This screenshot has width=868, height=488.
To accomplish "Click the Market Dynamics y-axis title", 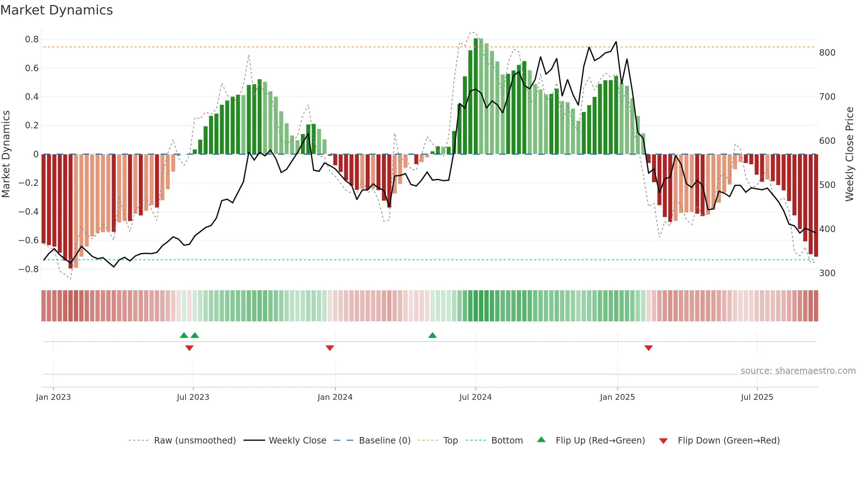I will (x=6, y=154).
